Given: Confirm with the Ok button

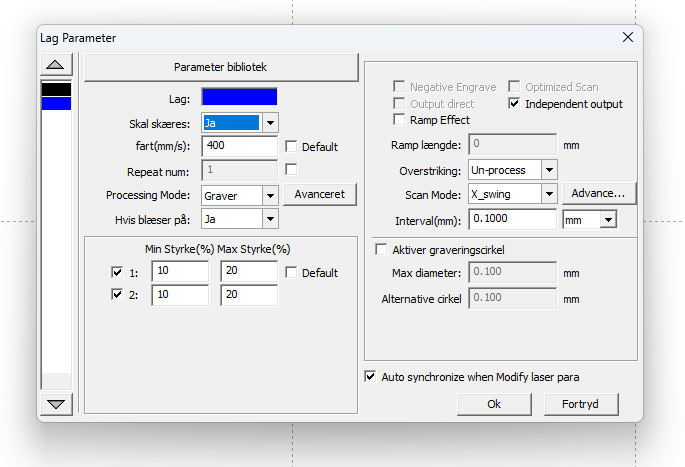Looking at the screenshot, I should [494, 404].
